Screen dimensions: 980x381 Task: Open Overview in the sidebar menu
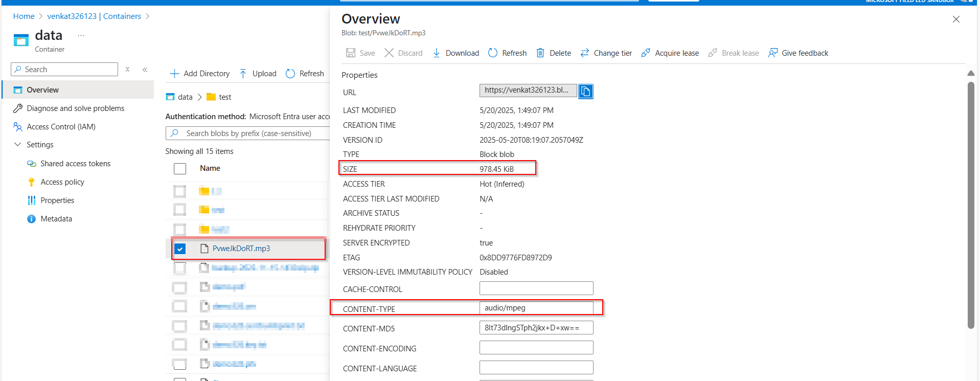click(x=78, y=90)
